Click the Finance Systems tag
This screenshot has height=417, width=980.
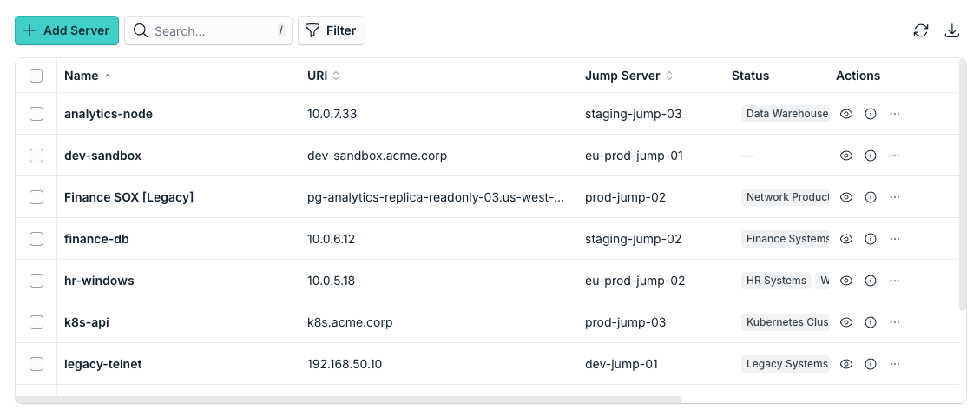point(785,239)
